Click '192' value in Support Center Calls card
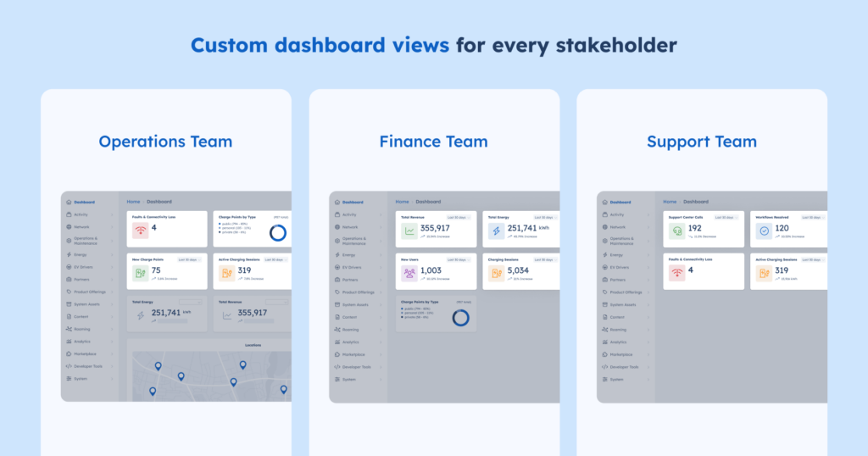Screen dimensions: 868x456 pos(695,228)
